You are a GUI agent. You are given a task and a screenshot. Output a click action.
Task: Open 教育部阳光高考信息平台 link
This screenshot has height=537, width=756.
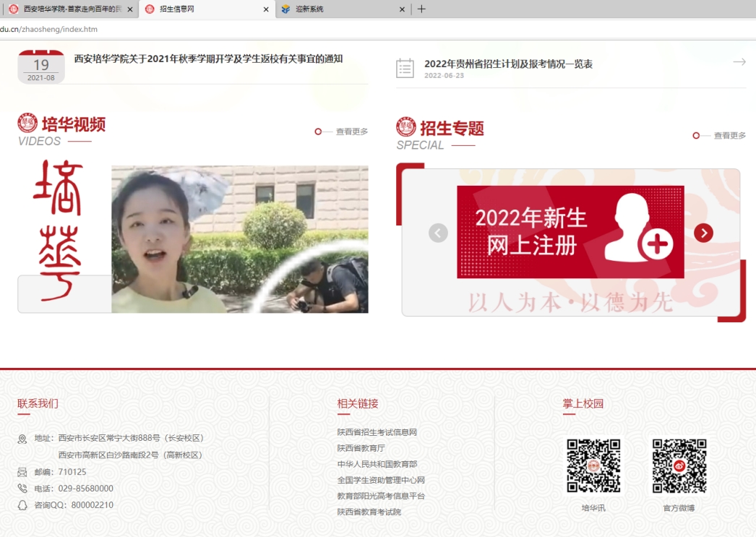click(381, 496)
